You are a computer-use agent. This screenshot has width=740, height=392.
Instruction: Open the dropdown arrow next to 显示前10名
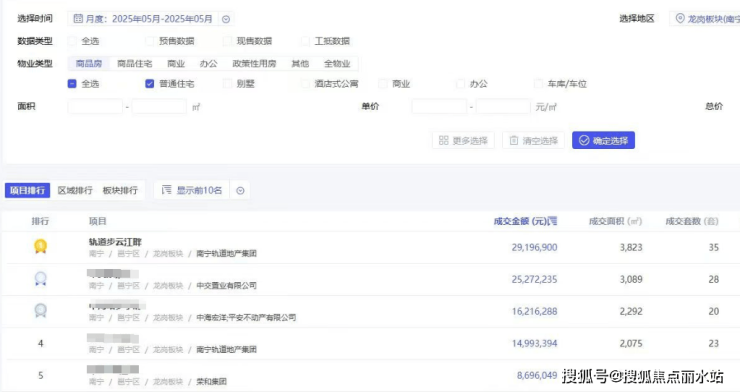click(x=240, y=191)
